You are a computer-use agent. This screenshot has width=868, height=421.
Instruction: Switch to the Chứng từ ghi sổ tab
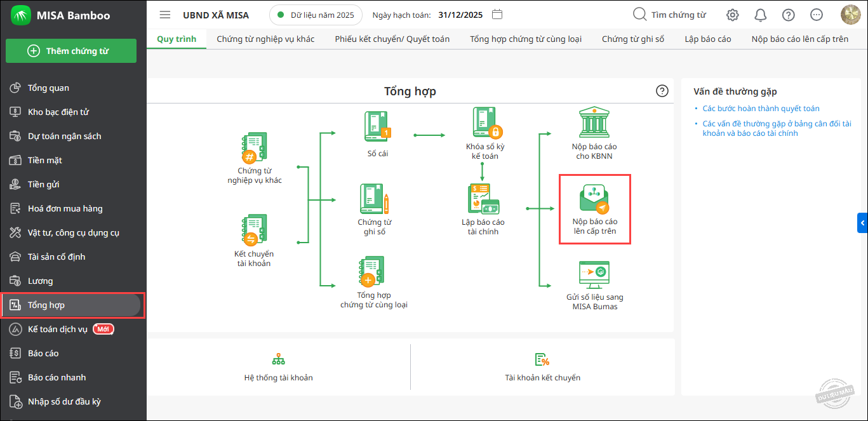point(633,39)
